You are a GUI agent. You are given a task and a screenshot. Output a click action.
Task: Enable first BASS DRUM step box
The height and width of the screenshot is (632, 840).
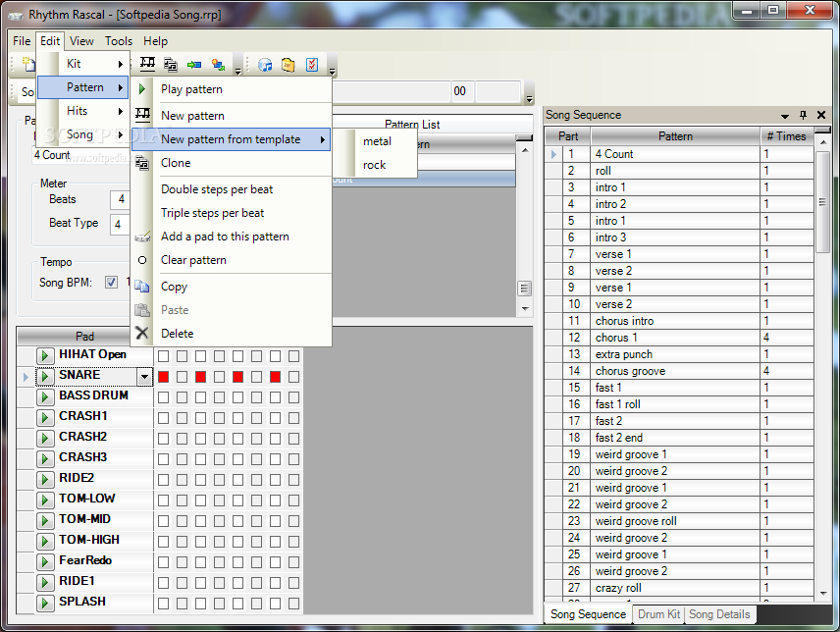[164, 397]
